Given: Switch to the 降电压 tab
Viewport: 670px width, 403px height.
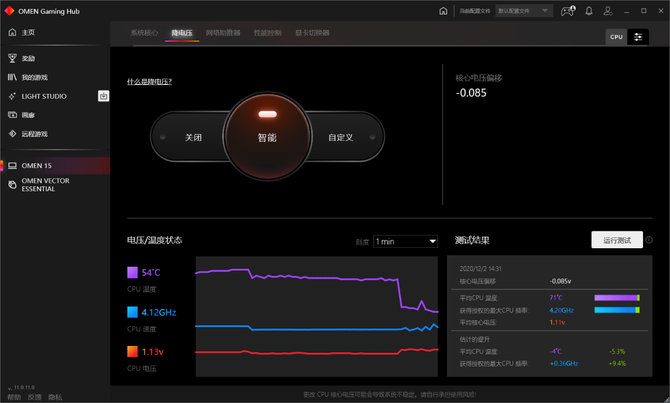Looking at the screenshot, I should (182, 33).
